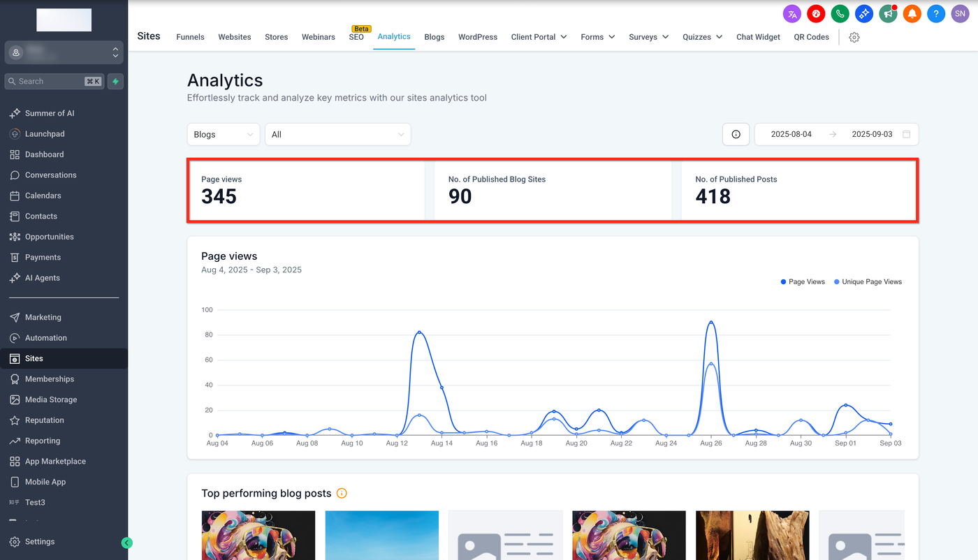Image resolution: width=978 pixels, height=560 pixels.
Task: Expand the Client Portal menu
Action: coord(539,37)
